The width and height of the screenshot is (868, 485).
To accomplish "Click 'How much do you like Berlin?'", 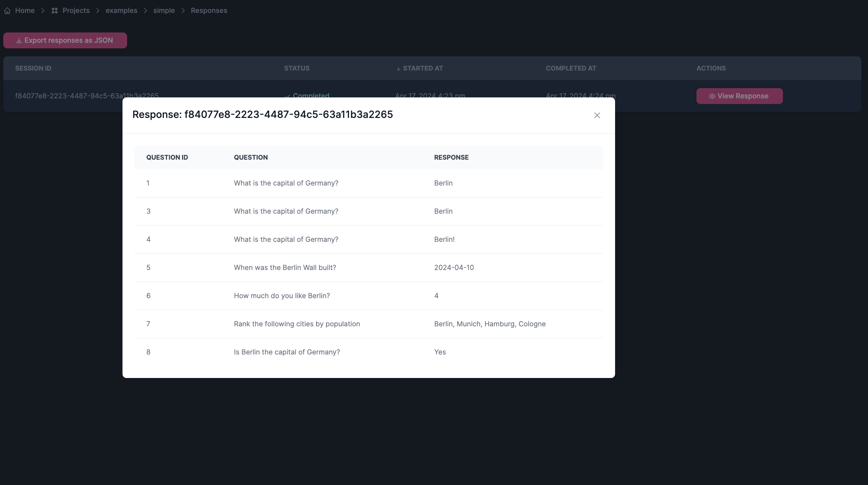I will click(282, 296).
